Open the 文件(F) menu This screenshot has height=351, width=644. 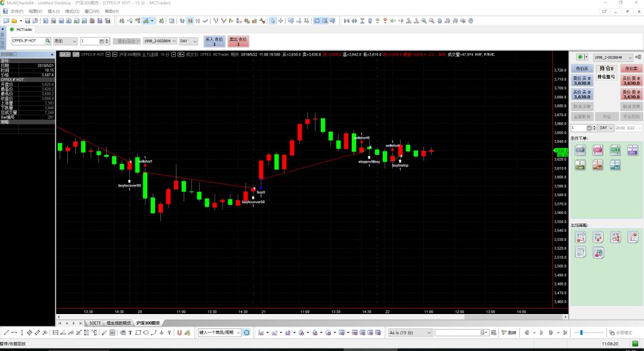17,11
